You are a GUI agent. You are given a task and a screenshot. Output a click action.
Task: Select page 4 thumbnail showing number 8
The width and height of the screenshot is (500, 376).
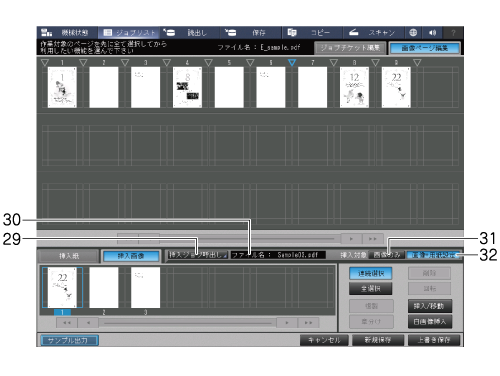187,87
